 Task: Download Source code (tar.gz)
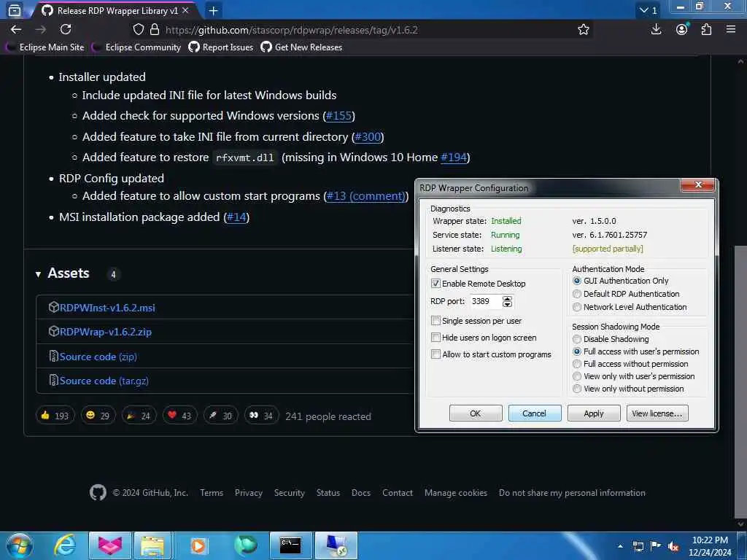(x=104, y=381)
